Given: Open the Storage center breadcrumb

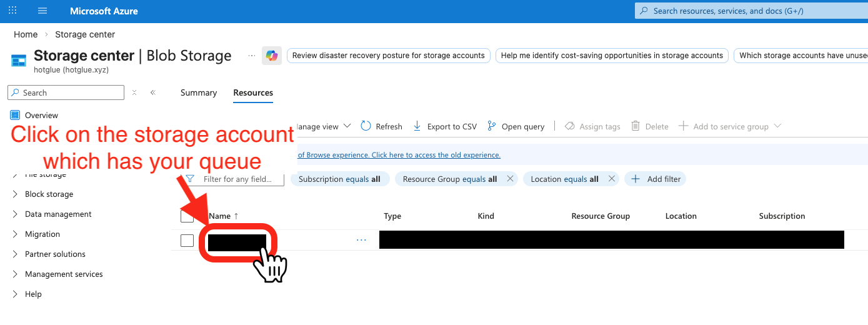Looking at the screenshot, I should point(85,34).
